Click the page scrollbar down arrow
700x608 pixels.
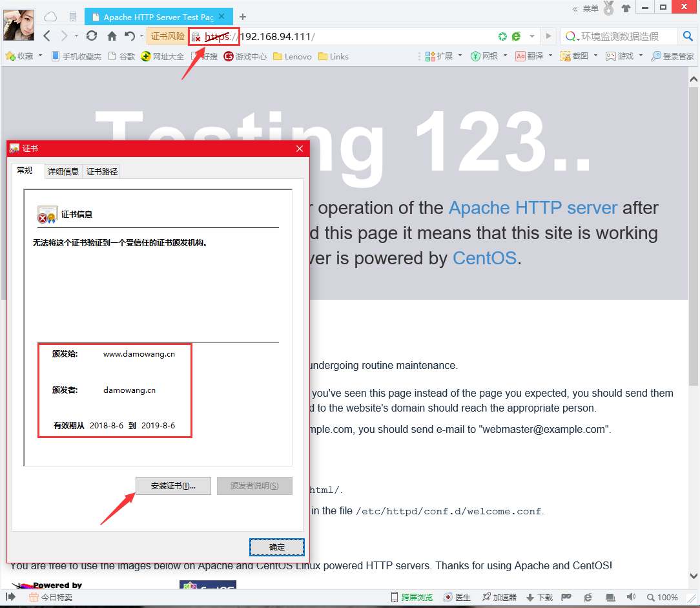point(694,576)
